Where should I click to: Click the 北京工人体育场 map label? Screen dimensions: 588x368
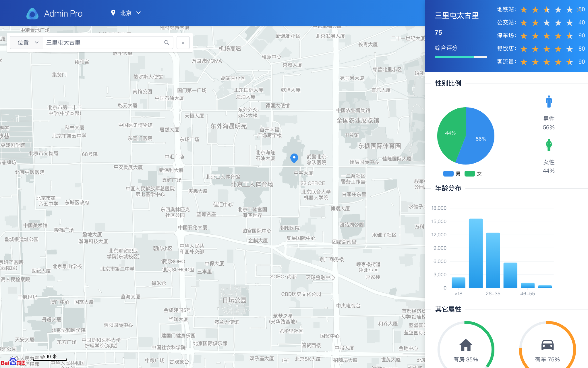click(x=252, y=184)
